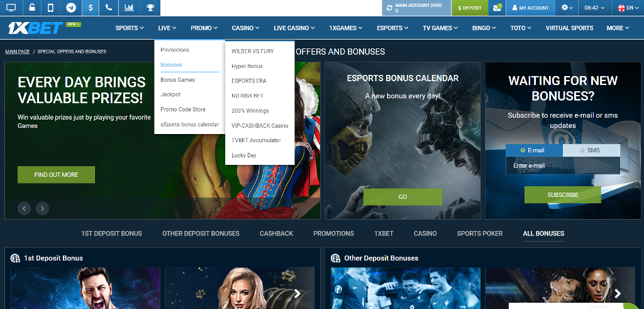The width and height of the screenshot is (644, 309).
Task: Open the mobile phone apps icon
Action: [51, 8]
